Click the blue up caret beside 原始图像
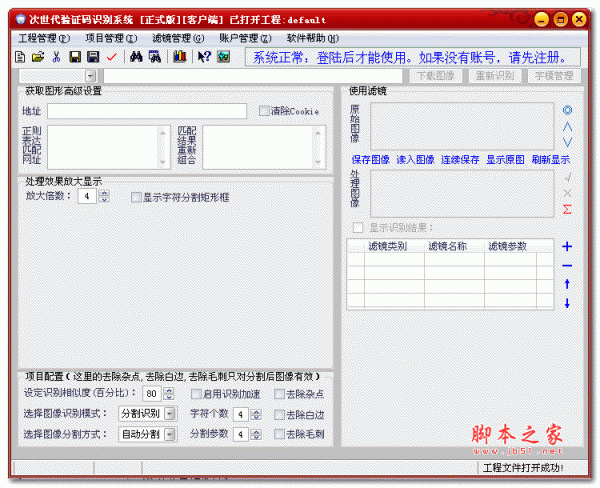The height and width of the screenshot is (488, 600). pyautogui.click(x=567, y=126)
